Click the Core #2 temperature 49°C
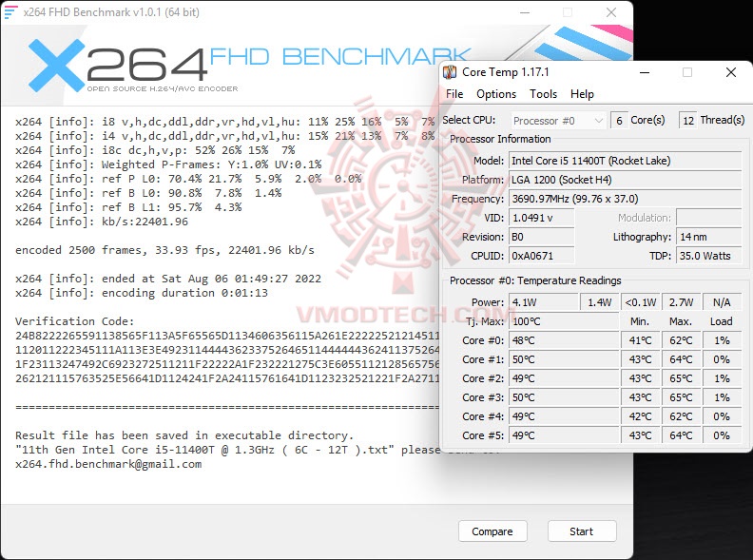 pyautogui.click(x=564, y=378)
